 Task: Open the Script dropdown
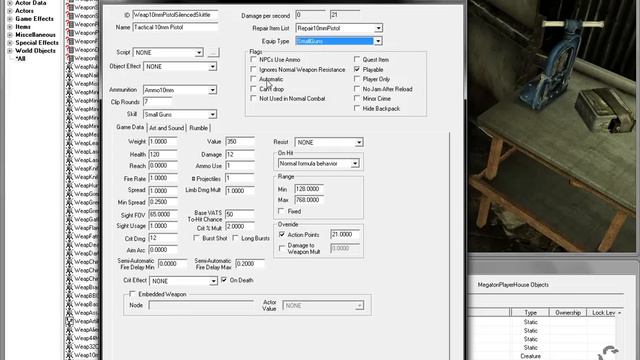pyautogui.click(x=199, y=53)
